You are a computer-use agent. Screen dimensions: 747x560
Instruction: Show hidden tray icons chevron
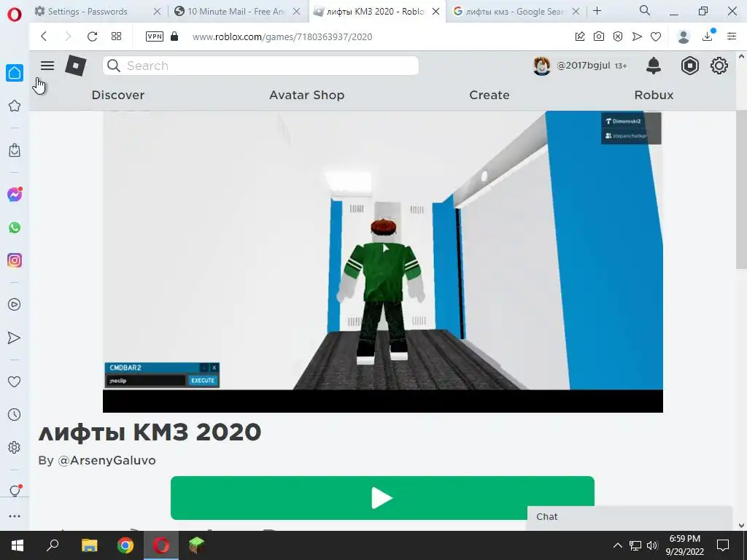click(x=617, y=545)
